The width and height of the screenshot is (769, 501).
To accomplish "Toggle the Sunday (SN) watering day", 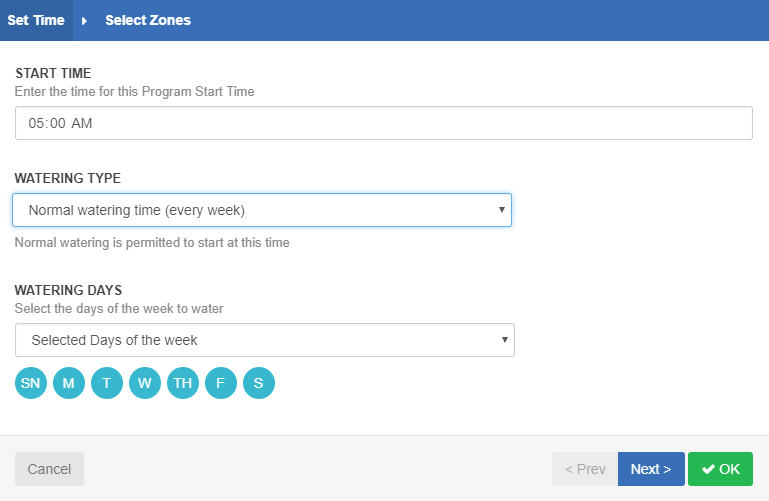I will point(31,383).
